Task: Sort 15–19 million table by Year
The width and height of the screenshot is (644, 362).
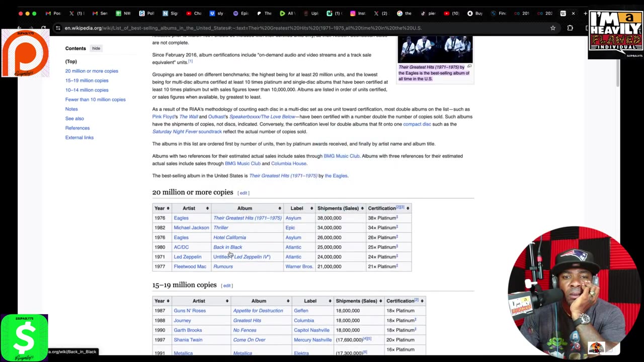Action: [x=163, y=301]
